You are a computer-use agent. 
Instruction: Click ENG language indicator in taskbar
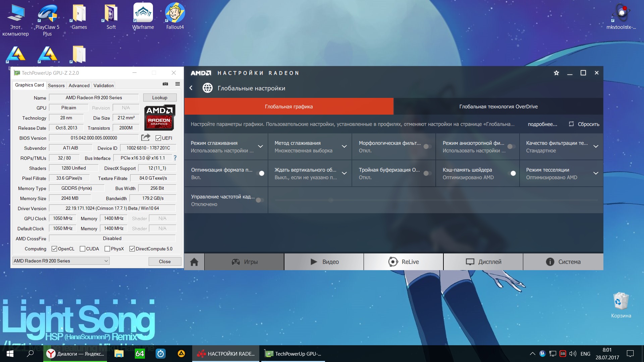[585, 354]
